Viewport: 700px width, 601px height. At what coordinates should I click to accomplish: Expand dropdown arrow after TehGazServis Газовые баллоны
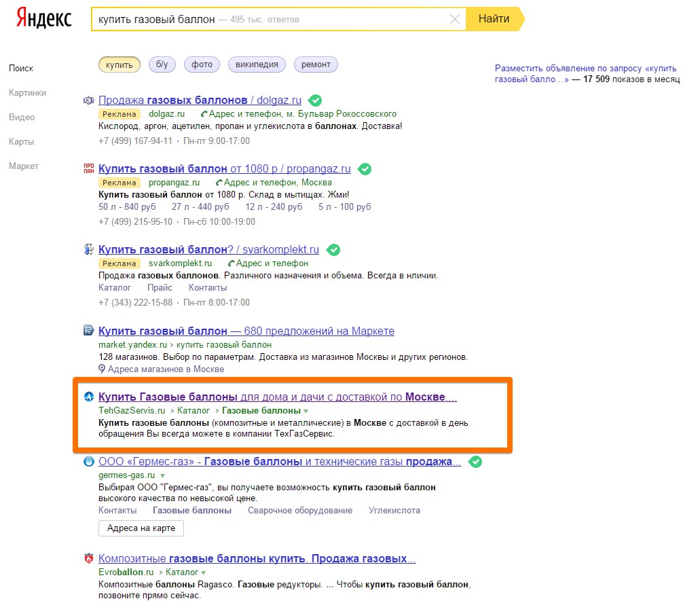click(x=306, y=412)
